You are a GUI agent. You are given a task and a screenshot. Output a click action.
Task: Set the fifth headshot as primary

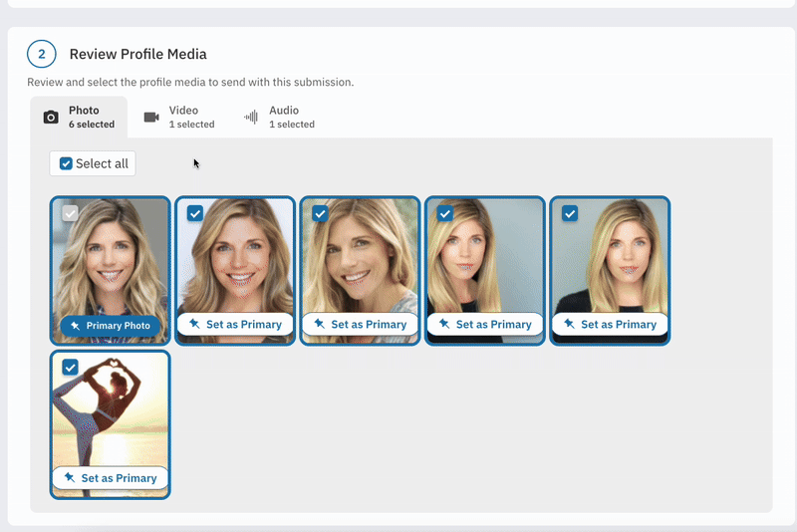610,324
